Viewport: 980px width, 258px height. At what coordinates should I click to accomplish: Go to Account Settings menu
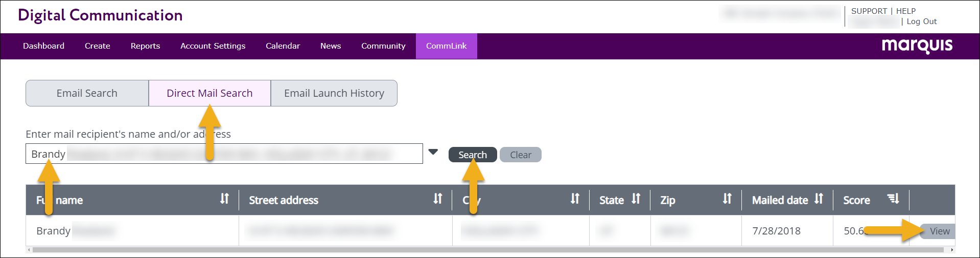pos(213,46)
